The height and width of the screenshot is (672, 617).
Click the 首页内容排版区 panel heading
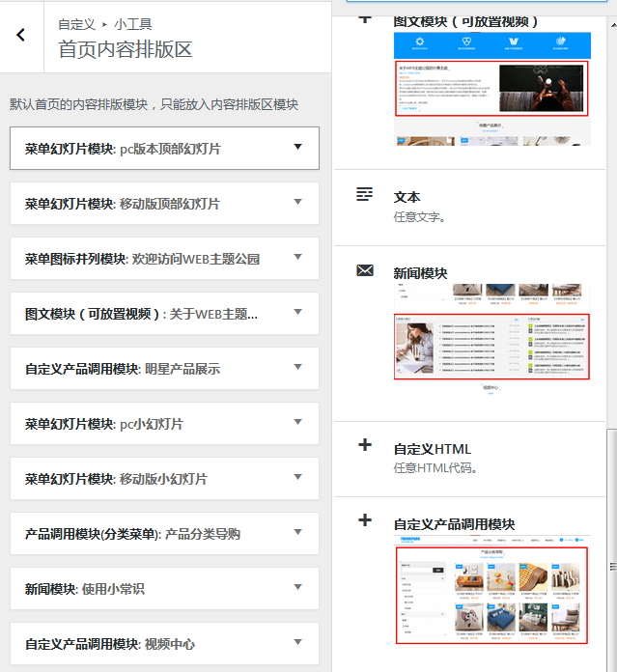click(x=126, y=49)
